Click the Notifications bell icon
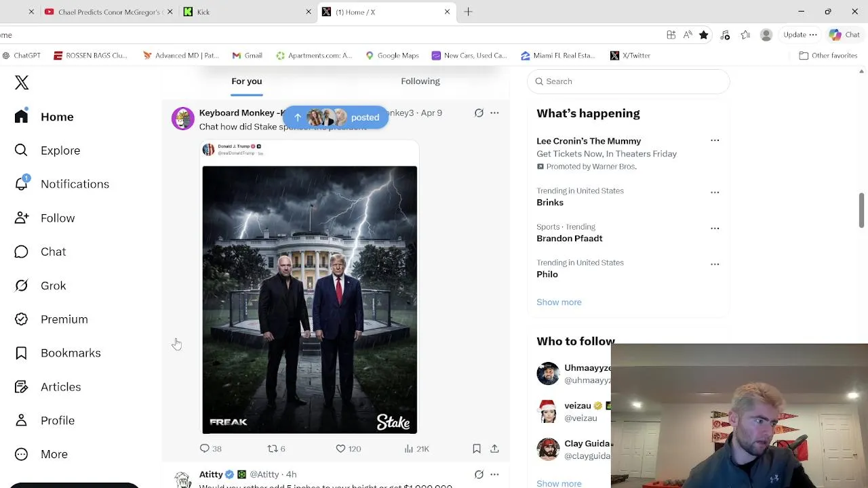Viewport: 868px width, 488px height. [21, 184]
